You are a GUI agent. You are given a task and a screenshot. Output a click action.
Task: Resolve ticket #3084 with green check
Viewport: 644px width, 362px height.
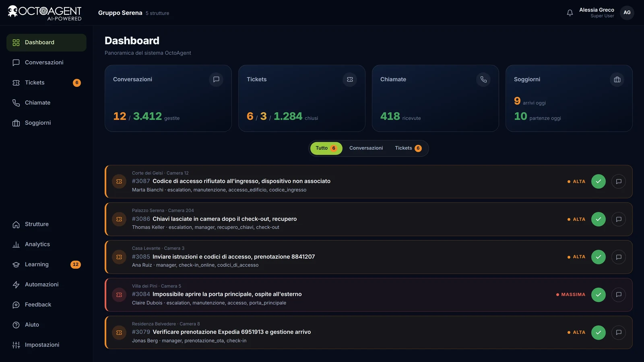coord(599,295)
